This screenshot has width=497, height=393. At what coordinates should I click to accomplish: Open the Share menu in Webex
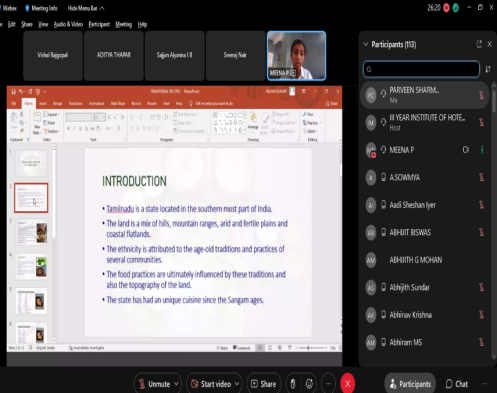click(x=27, y=24)
